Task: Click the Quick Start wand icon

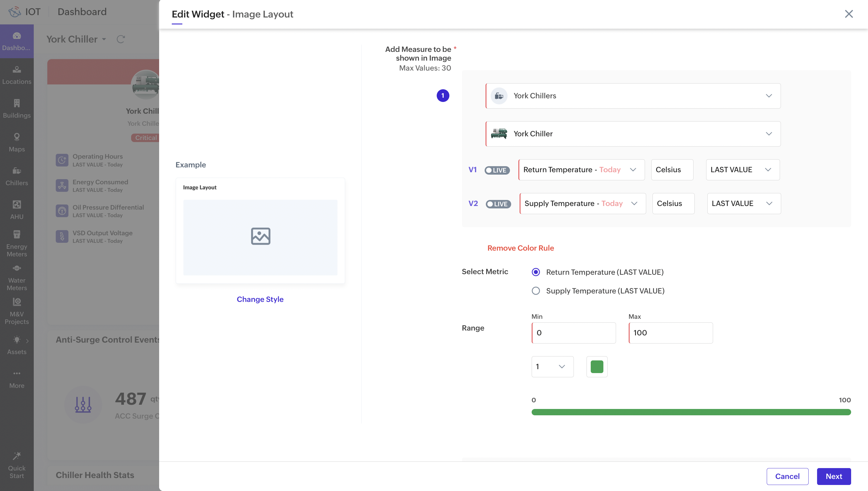Action: [17, 456]
